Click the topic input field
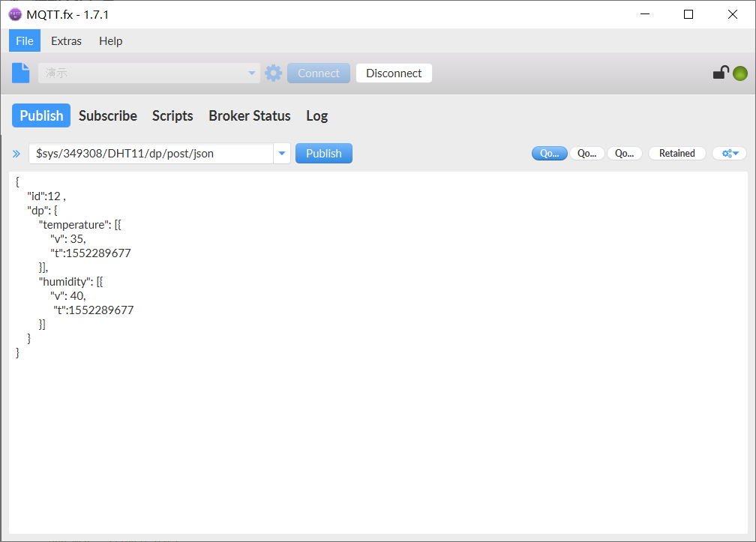The height and width of the screenshot is (542, 756). click(x=151, y=154)
